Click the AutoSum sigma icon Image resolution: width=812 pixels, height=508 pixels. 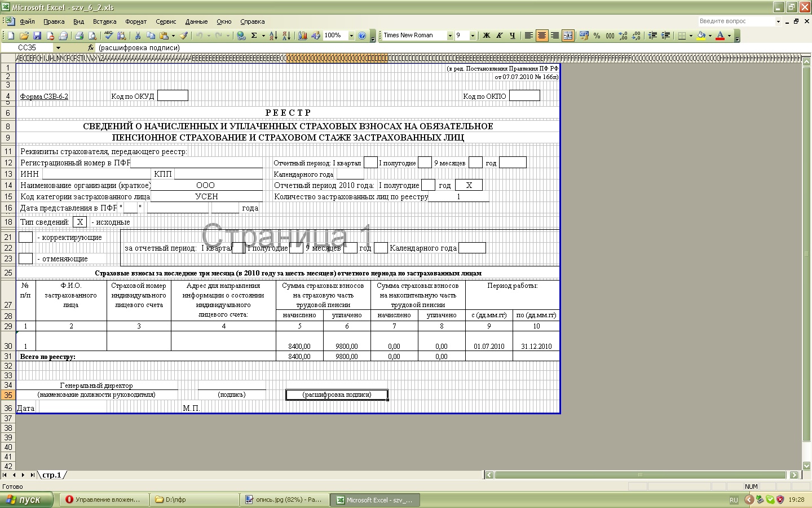click(254, 36)
